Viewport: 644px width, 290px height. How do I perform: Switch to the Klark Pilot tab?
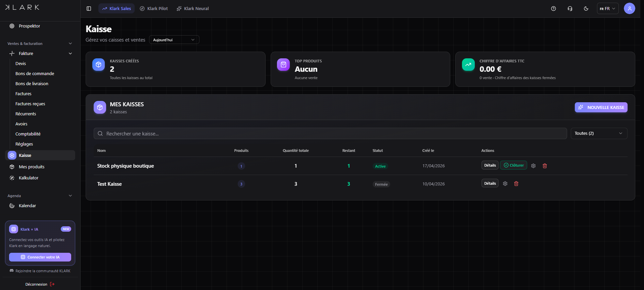(154, 9)
